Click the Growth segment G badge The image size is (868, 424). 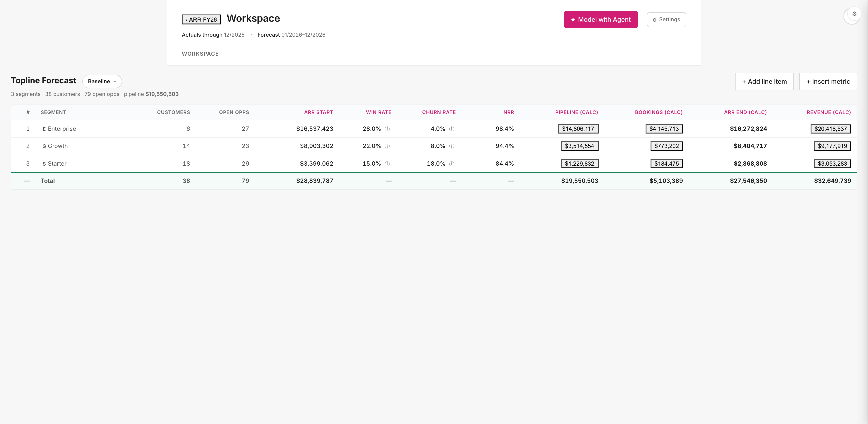[x=44, y=146]
